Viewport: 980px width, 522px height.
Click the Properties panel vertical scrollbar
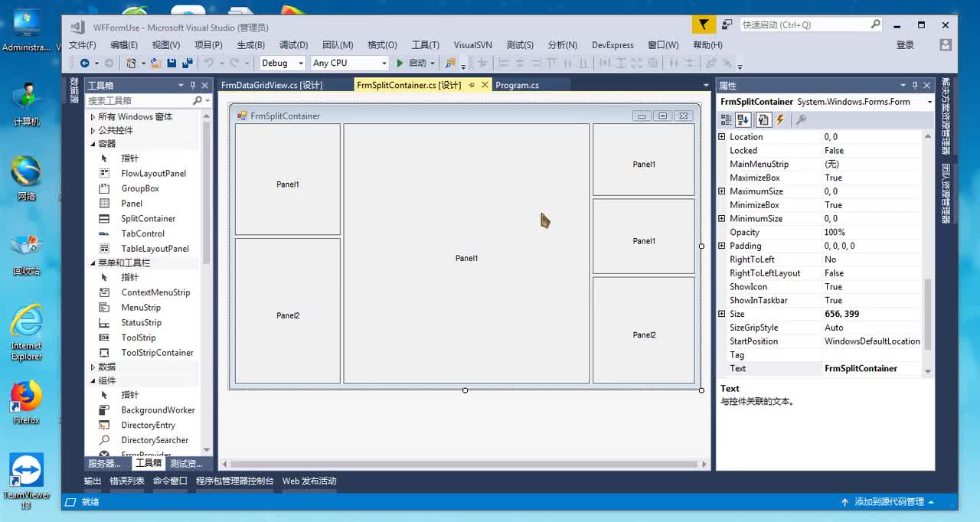pos(928,314)
